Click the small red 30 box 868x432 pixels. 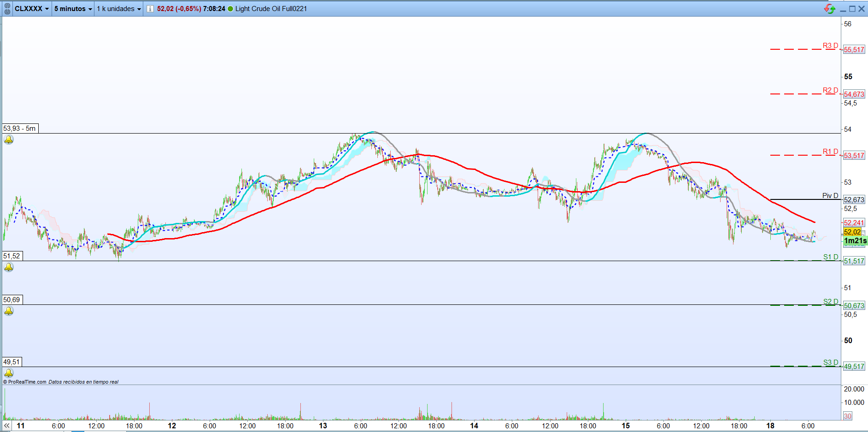[848, 416]
